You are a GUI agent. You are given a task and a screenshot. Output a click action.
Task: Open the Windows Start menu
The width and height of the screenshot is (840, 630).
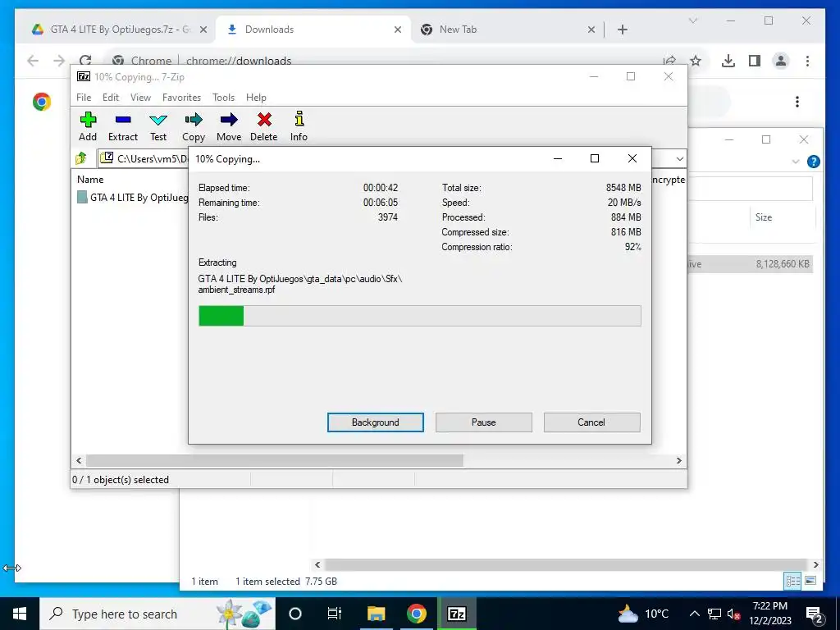(x=20, y=614)
